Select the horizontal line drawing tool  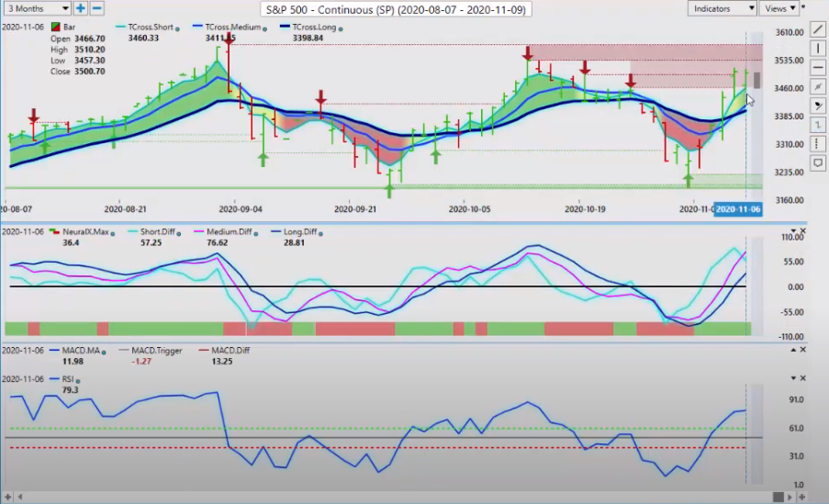817,68
